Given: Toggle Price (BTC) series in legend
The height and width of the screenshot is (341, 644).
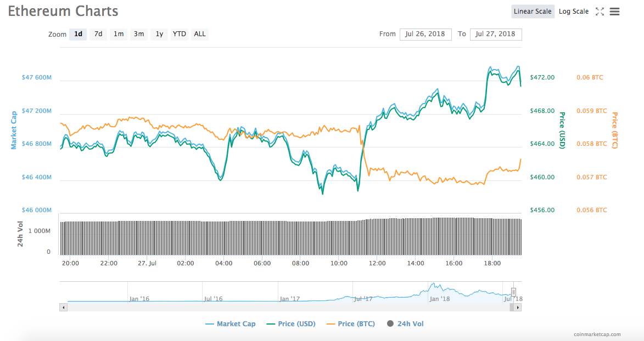Looking at the screenshot, I should [350, 324].
